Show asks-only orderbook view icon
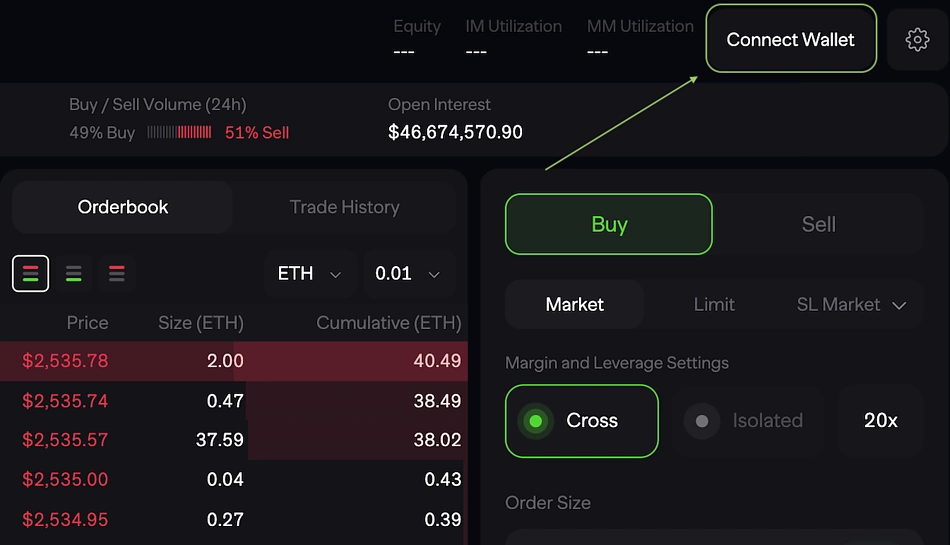This screenshot has width=950, height=545. click(117, 274)
